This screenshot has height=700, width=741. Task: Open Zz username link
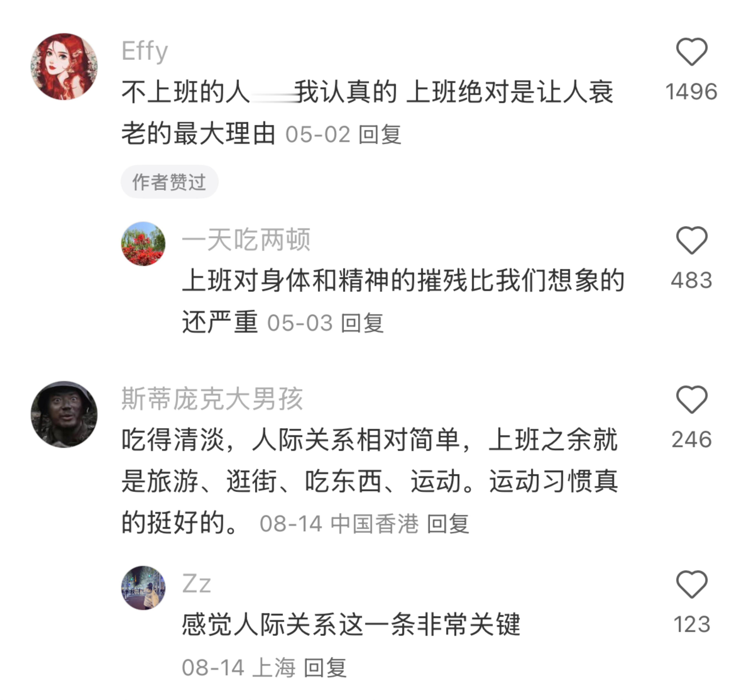pos(196,584)
